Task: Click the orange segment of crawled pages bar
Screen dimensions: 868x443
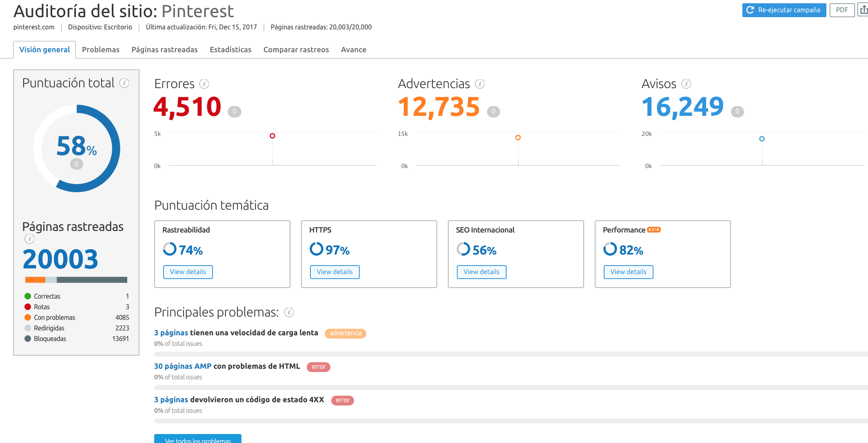Action: click(35, 280)
